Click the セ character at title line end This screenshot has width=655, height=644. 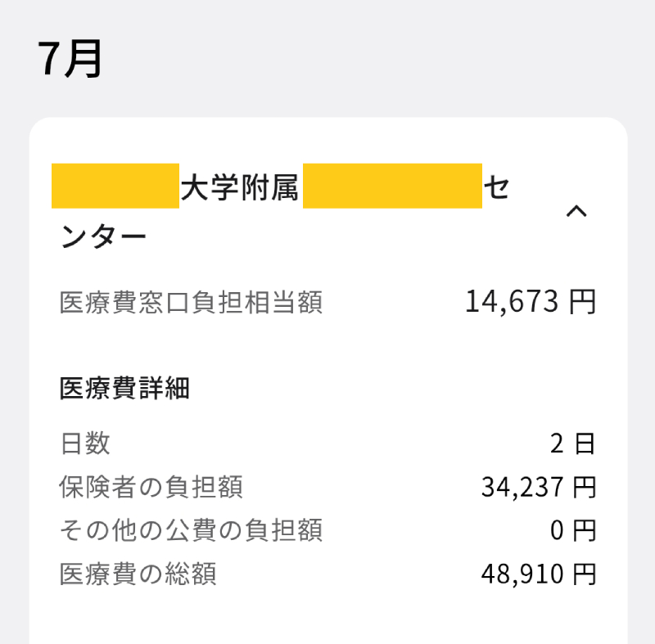coord(496,187)
